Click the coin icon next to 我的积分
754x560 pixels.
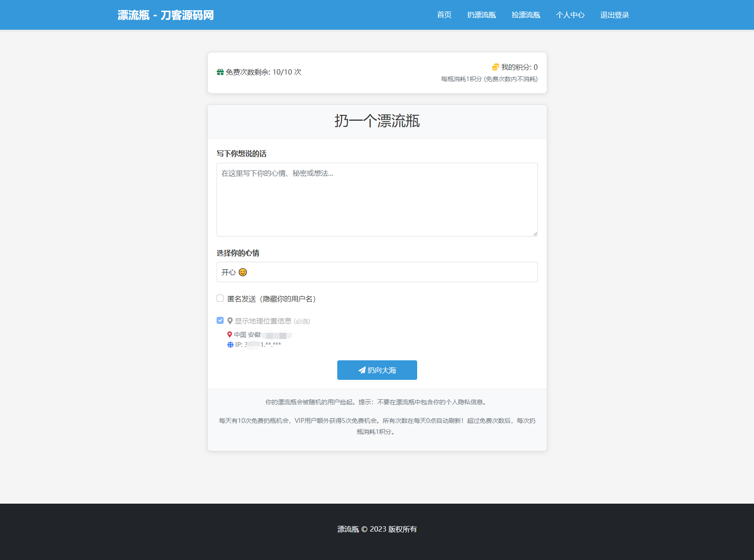[x=494, y=67]
